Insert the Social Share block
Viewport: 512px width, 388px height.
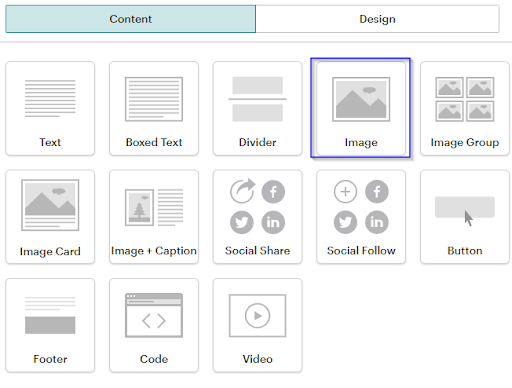(x=258, y=217)
